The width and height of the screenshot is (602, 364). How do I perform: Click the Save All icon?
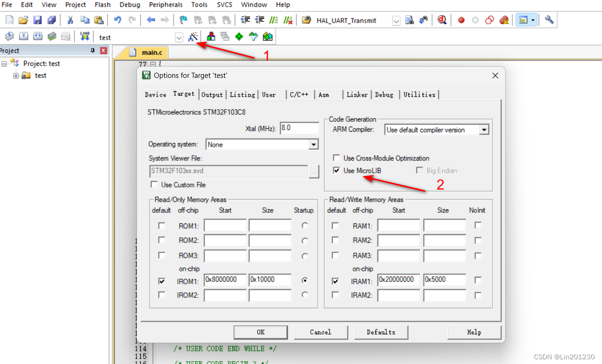click(x=51, y=20)
